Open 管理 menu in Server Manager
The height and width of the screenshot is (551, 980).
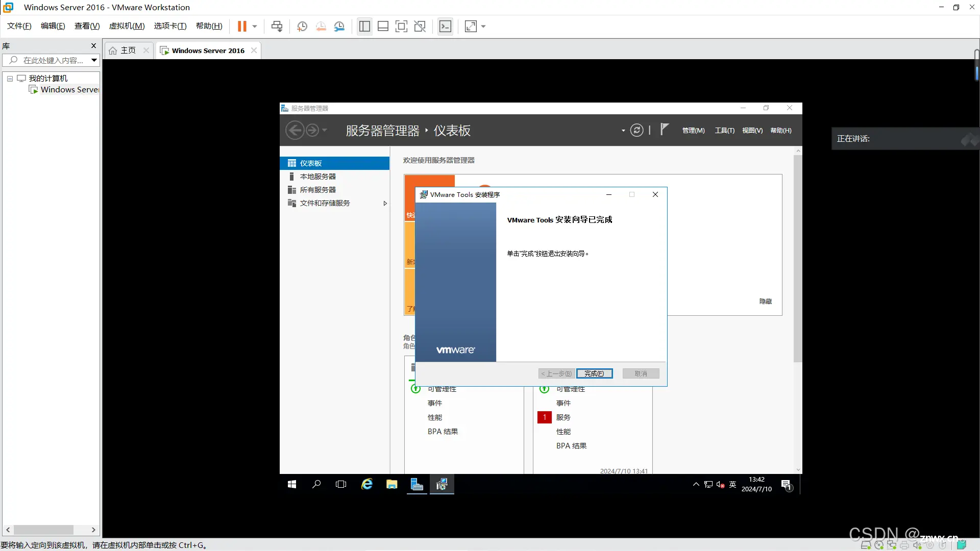(693, 131)
